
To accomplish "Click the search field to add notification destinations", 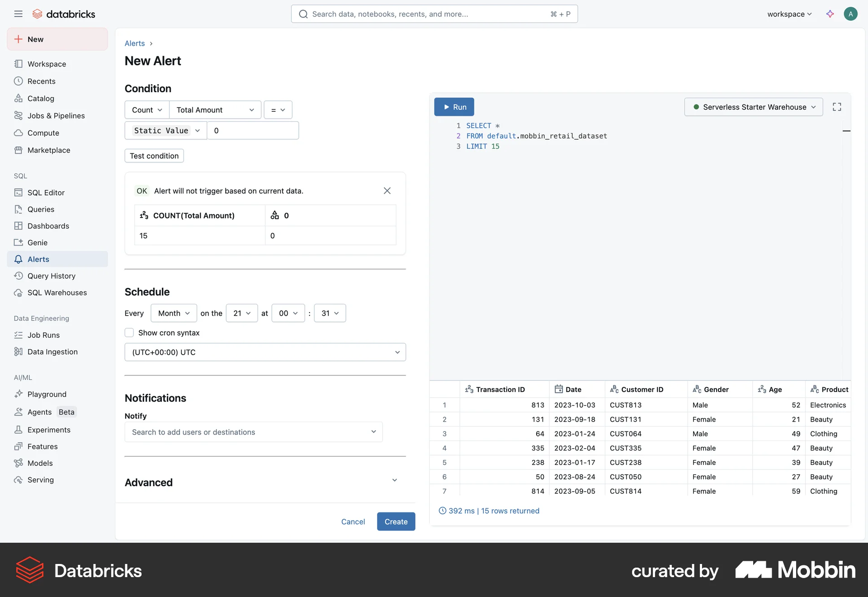I will [x=253, y=432].
